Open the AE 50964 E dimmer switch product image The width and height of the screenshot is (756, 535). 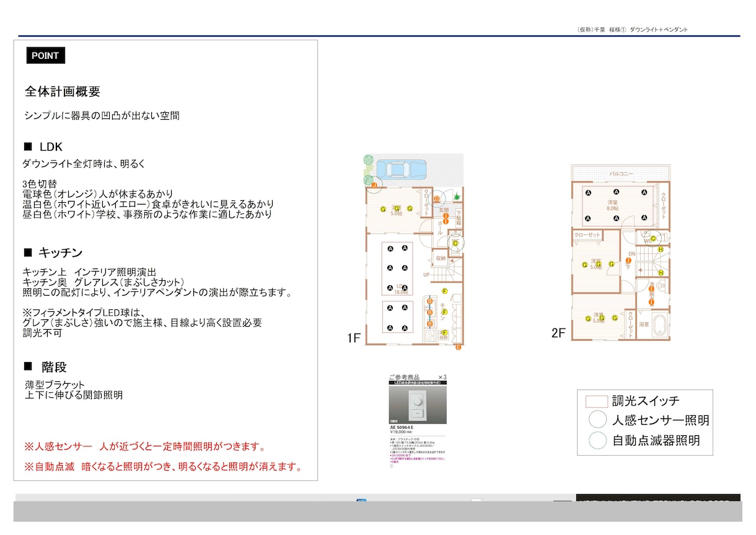tap(418, 405)
